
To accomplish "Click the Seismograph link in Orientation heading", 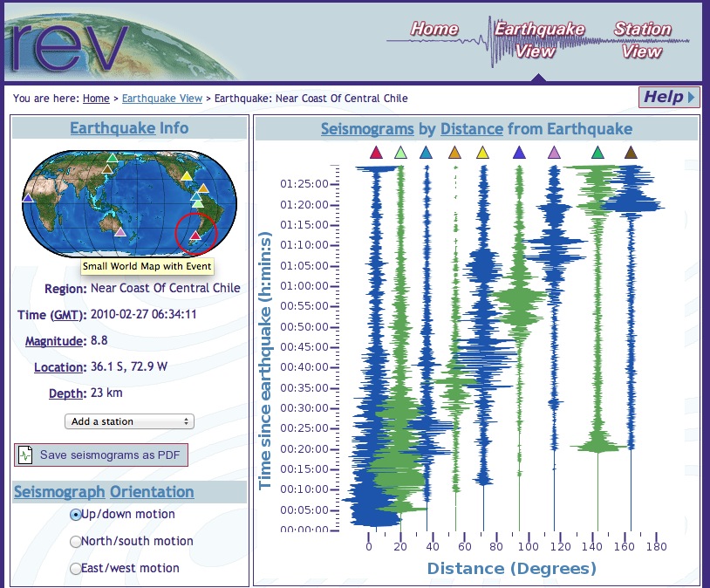I will pyautogui.click(x=59, y=492).
